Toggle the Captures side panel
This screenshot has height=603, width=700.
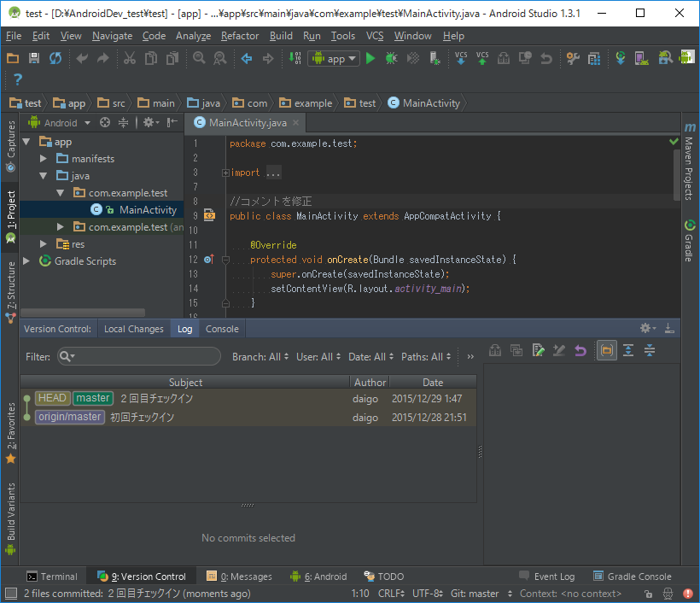point(11,146)
